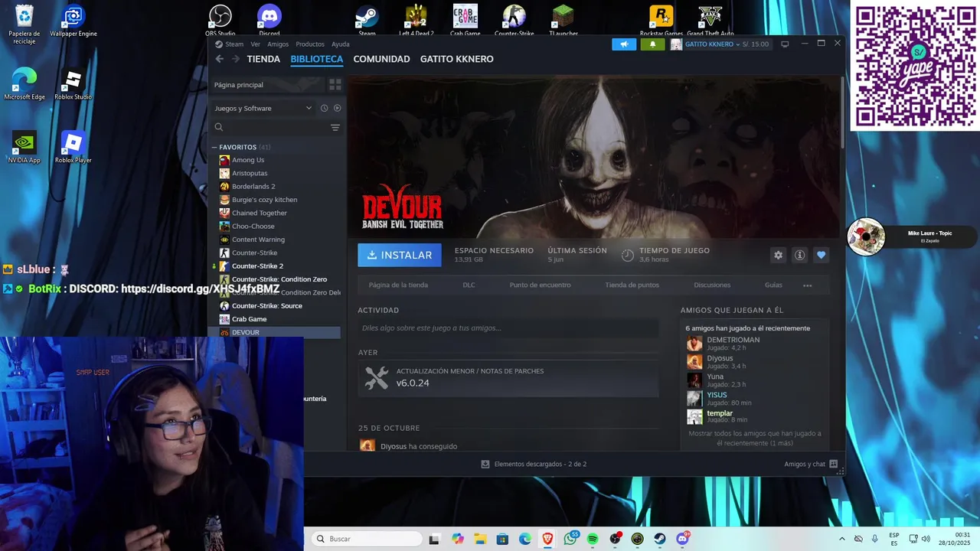Open Punto de encuentro link
The image size is (980, 551).
click(x=540, y=285)
